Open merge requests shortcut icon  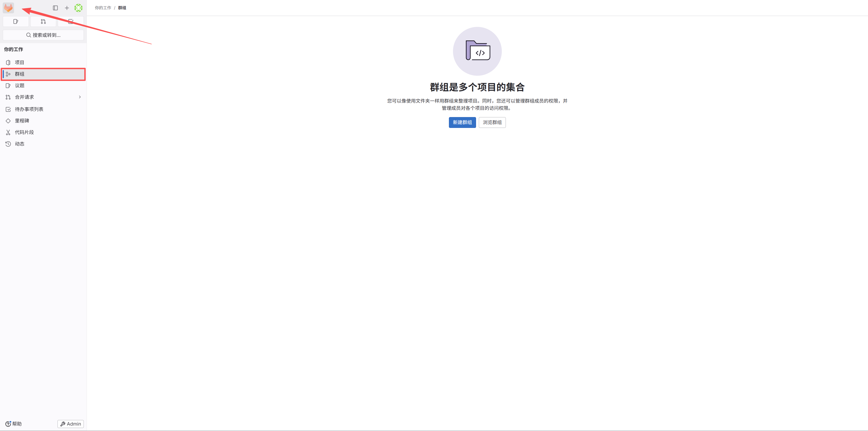(x=43, y=21)
